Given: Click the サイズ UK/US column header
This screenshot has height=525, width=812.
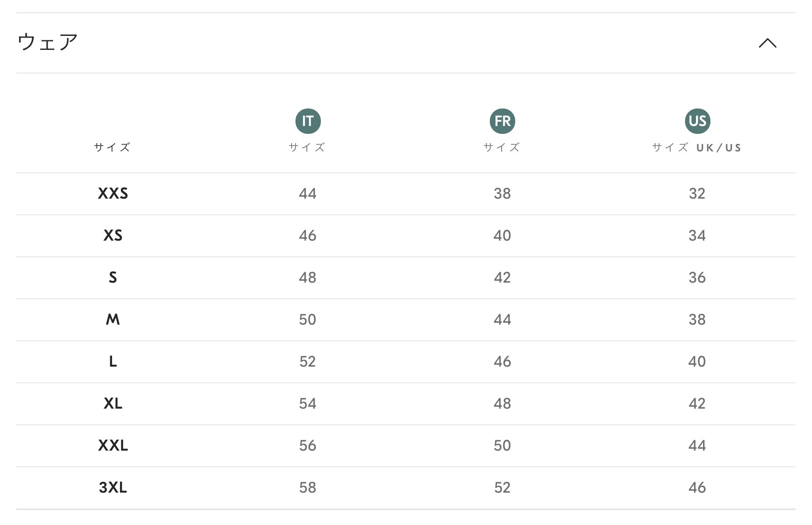Looking at the screenshot, I should pos(697,147).
